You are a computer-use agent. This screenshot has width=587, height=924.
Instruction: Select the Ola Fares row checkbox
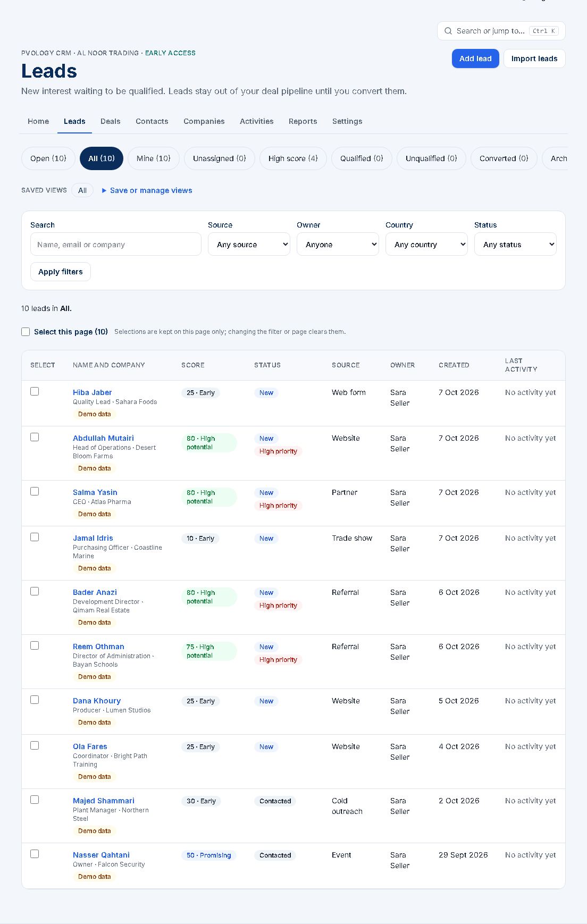click(x=35, y=745)
